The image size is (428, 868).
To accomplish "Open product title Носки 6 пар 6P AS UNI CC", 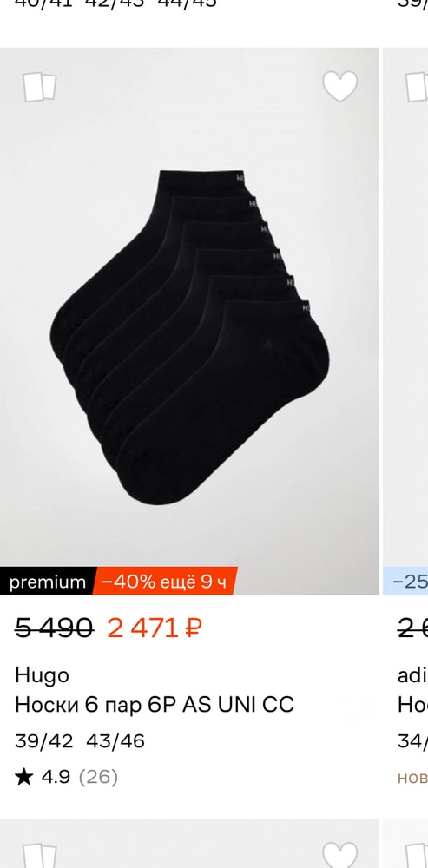I will pos(155,705).
